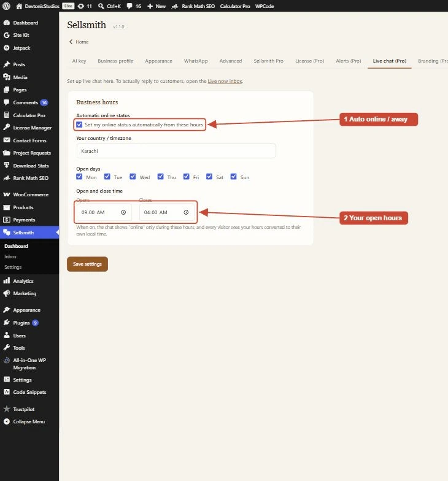Click the Marketing megaphone icon
The image size is (448, 481).
click(x=7, y=293)
